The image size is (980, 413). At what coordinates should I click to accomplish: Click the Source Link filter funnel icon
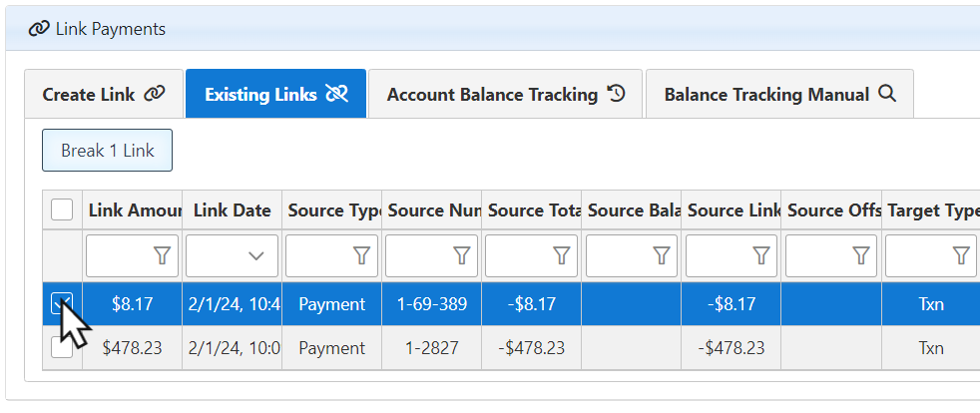point(760,256)
